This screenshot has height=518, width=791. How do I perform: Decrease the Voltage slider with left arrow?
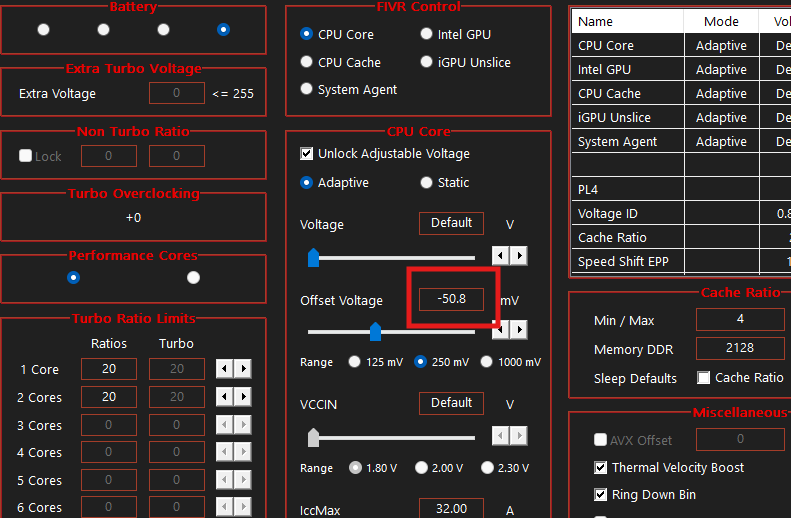(x=500, y=256)
